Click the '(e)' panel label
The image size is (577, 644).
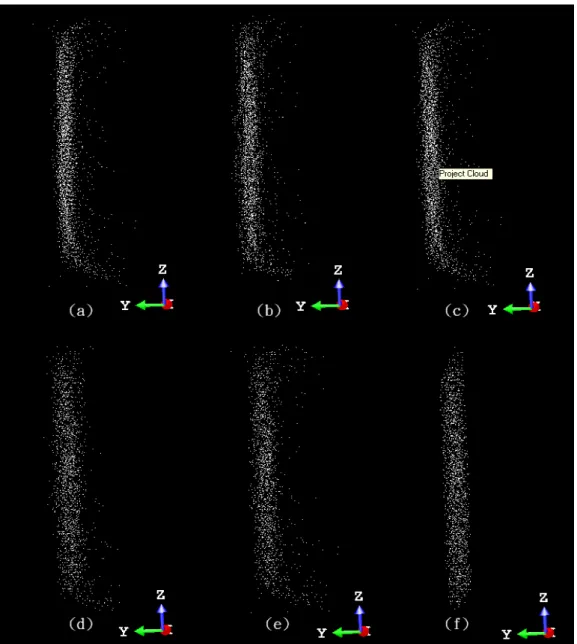click(x=277, y=624)
